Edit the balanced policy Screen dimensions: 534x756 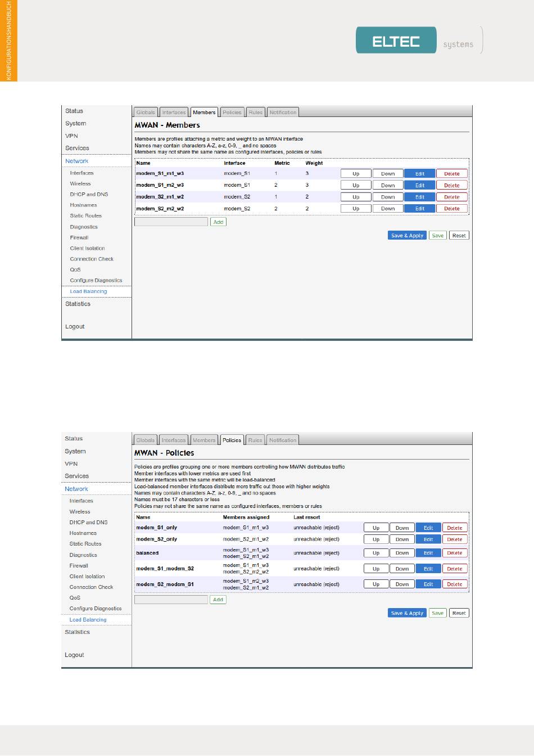428,553
